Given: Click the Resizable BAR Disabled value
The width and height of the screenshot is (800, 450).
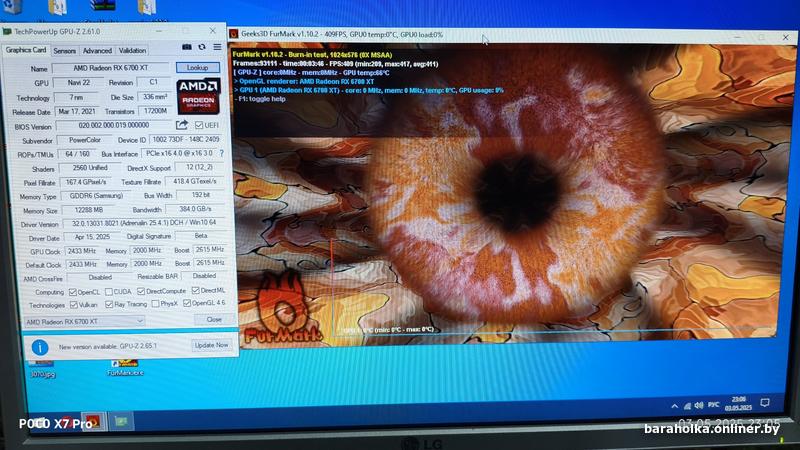Looking at the screenshot, I should pyautogui.click(x=204, y=276).
